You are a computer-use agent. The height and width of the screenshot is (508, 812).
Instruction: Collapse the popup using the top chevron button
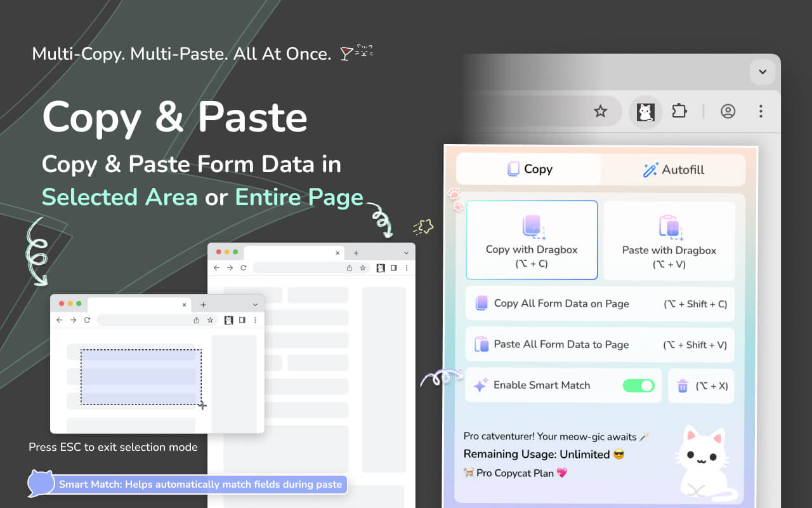pyautogui.click(x=763, y=72)
